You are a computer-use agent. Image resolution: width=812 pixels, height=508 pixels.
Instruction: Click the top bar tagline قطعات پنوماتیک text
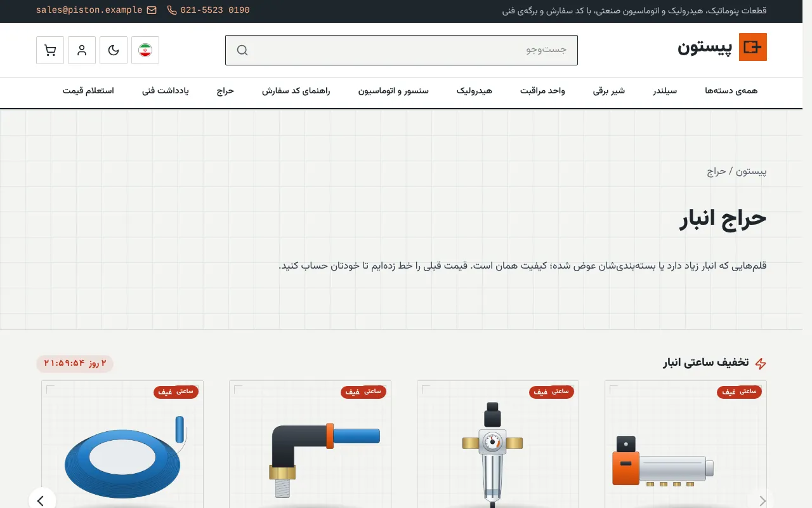pos(634,11)
